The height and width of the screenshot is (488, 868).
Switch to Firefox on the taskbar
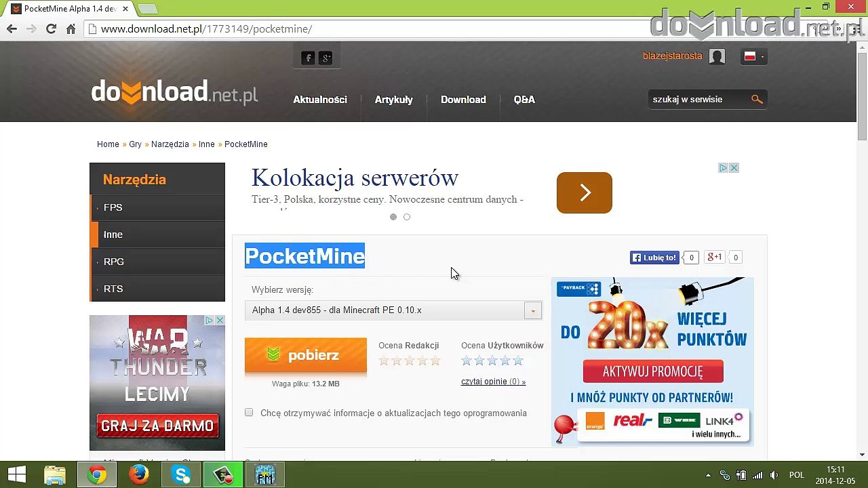coord(139,475)
